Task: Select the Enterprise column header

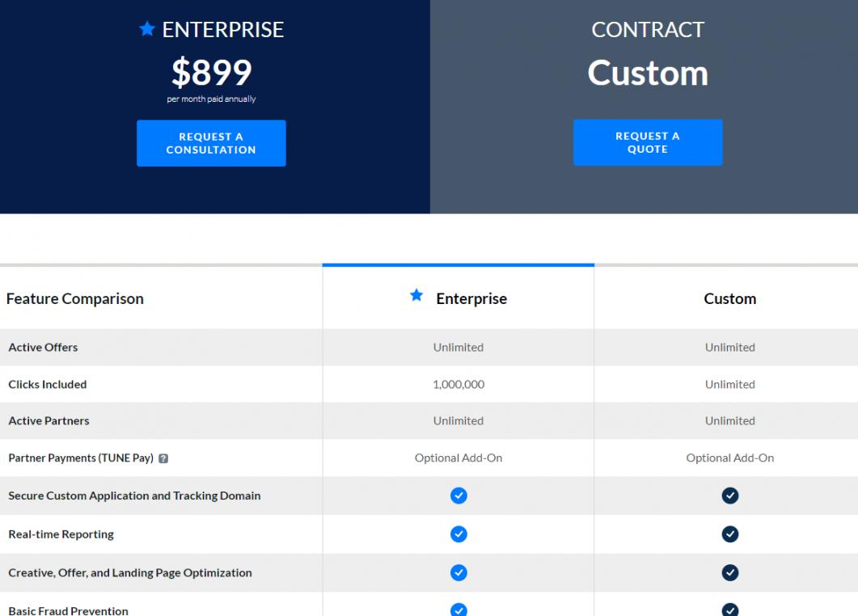Action: click(x=471, y=298)
